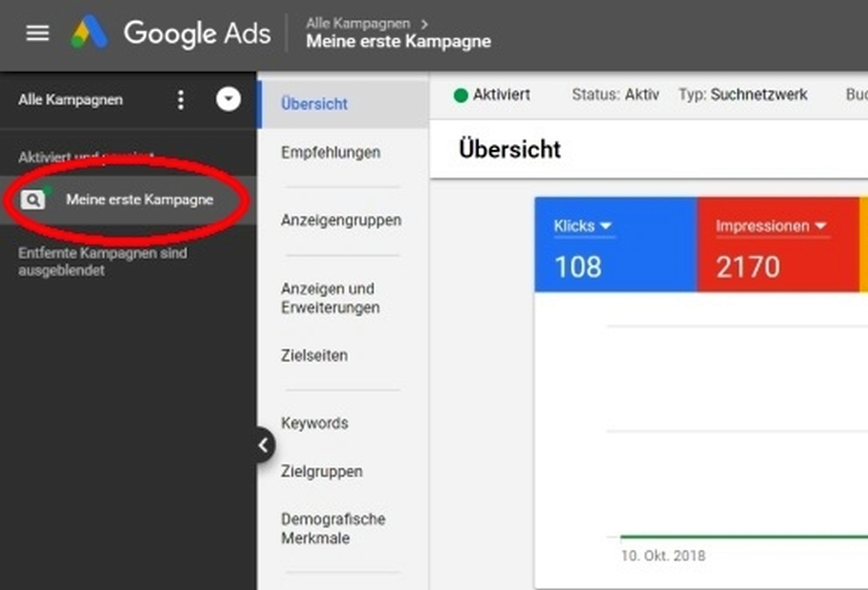Open Demografische Merkmale page
The width and height of the screenshot is (868, 590).
[332, 528]
